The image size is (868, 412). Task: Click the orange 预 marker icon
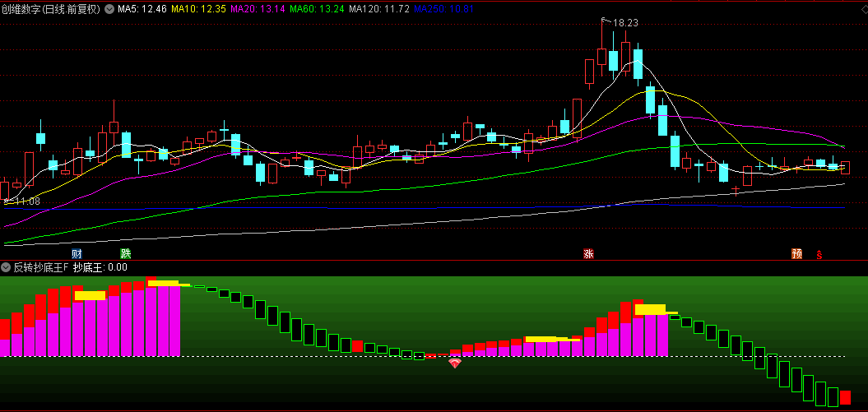pyautogui.click(x=796, y=254)
